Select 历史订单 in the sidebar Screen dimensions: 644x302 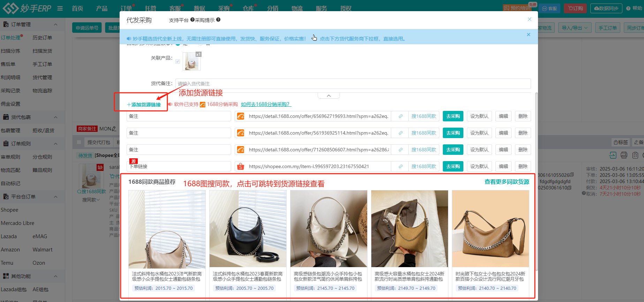coord(42,38)
